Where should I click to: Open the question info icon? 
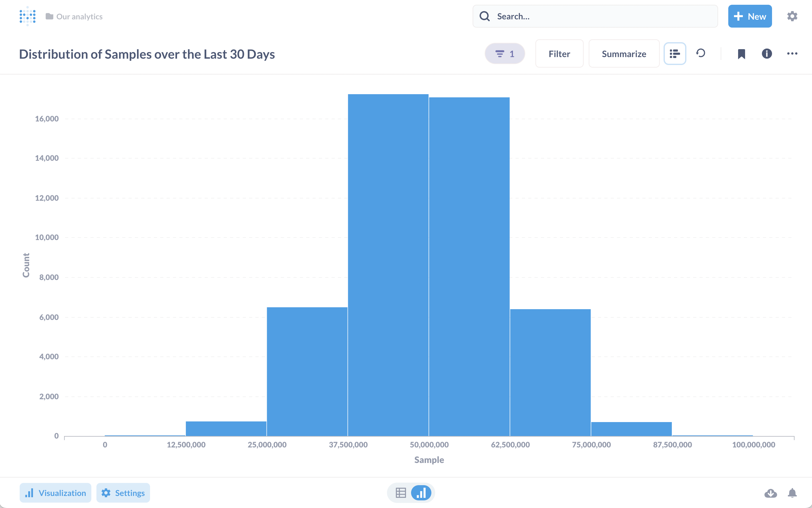[767, 54]
